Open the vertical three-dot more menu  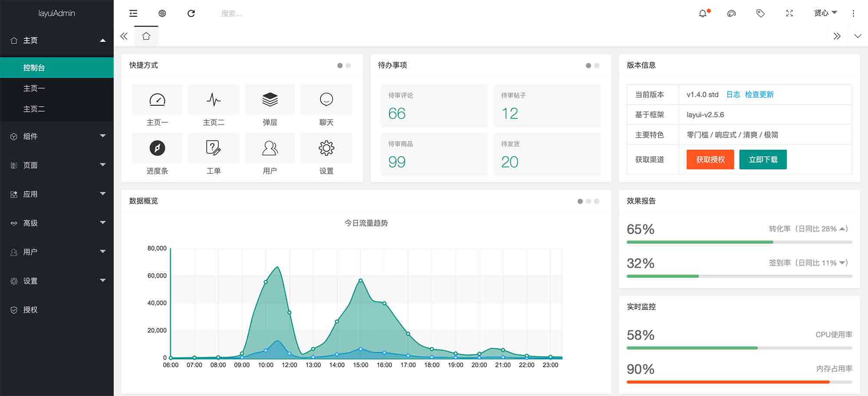click(853, 13)
